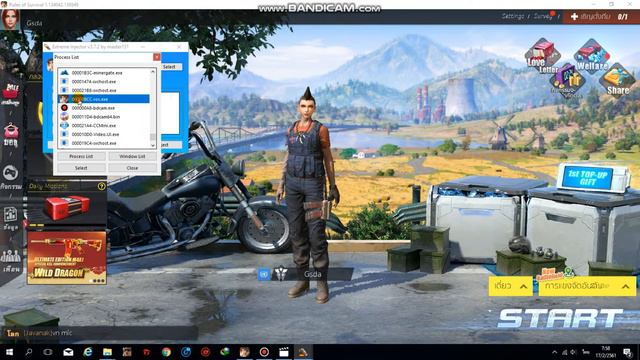This screenshot has height=360, width=640.
Task: Open the Welfare rewards icon
Action: coord(591,56)
